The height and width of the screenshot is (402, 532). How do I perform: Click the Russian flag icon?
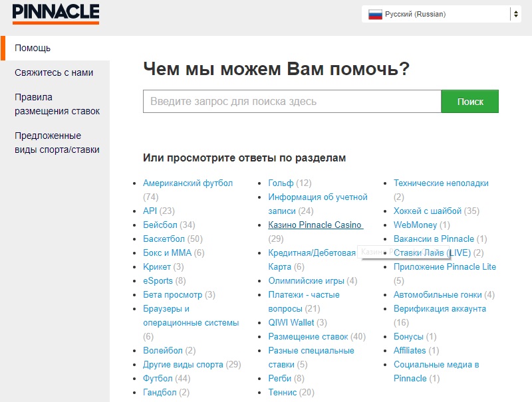[375, 14]
